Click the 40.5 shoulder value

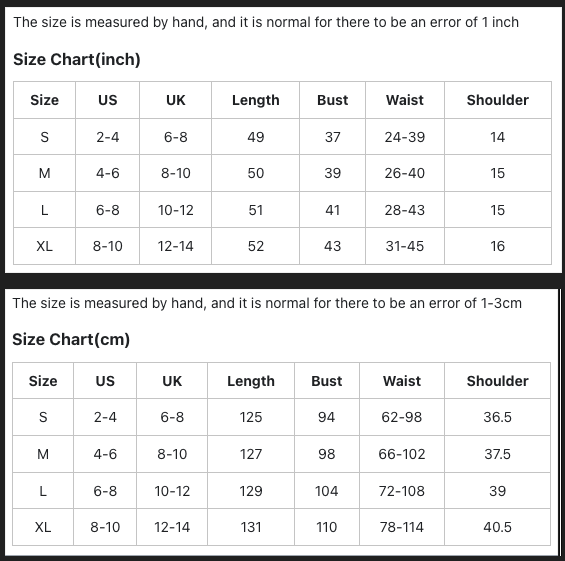(498, 527)
